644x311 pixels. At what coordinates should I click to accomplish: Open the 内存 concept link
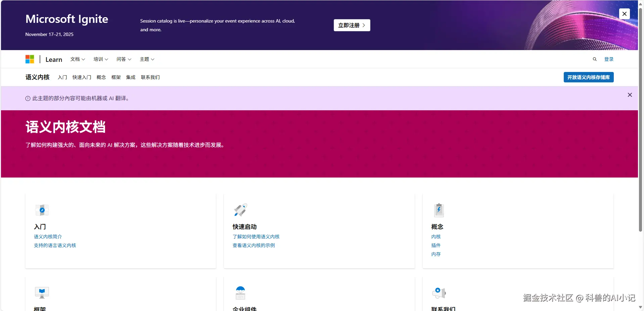tap(436, 254)
